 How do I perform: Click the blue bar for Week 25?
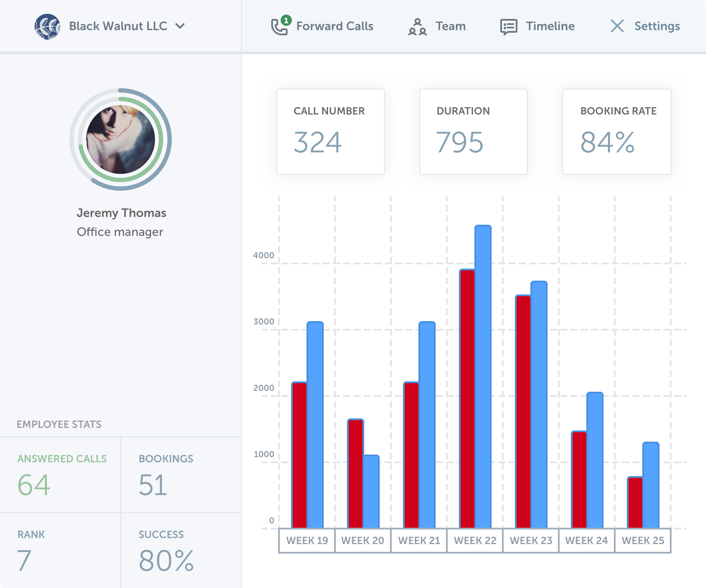pyautogui.click(x=651, y=485)
